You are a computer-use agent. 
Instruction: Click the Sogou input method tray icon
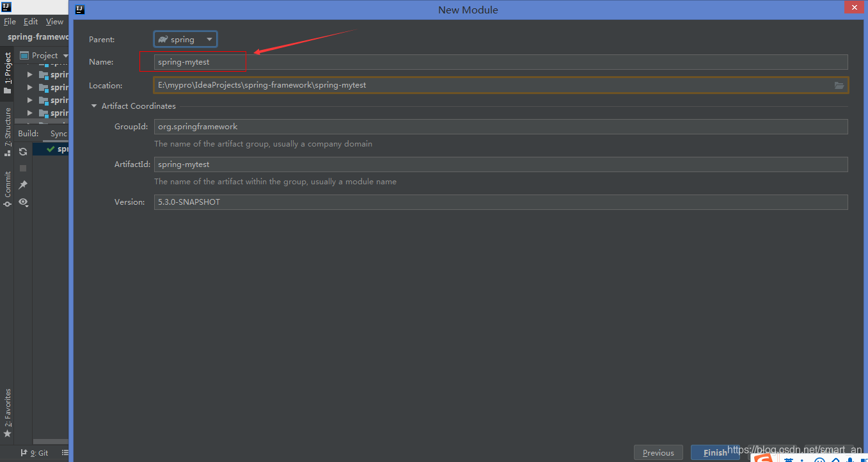(x=762, y=458)
